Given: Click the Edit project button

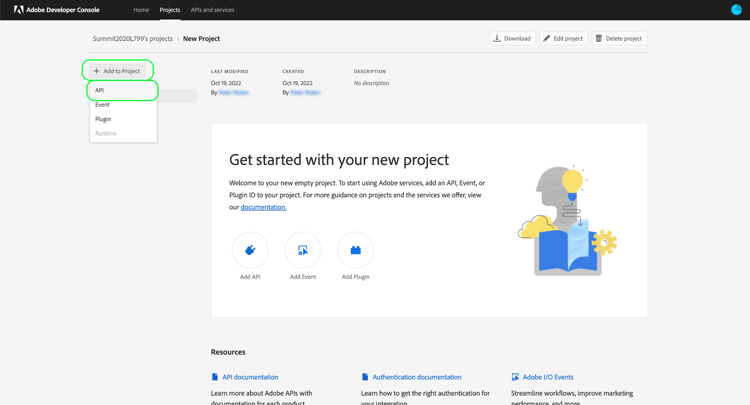Looking at the screenshot, I should pyautogui.click(x=563, y=38).
